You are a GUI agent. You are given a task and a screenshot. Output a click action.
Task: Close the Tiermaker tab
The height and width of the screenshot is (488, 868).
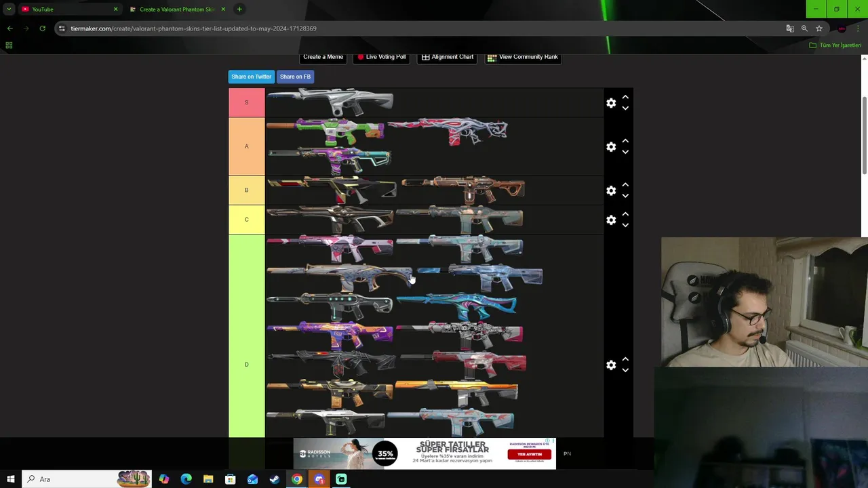[x=223, y=9]
